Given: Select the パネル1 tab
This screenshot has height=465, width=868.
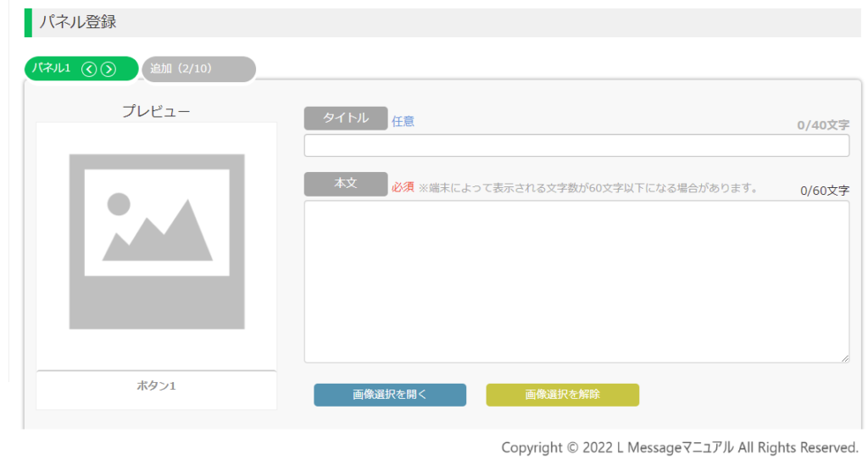Looking at the screenshot, I should click(x=81, y=69).
